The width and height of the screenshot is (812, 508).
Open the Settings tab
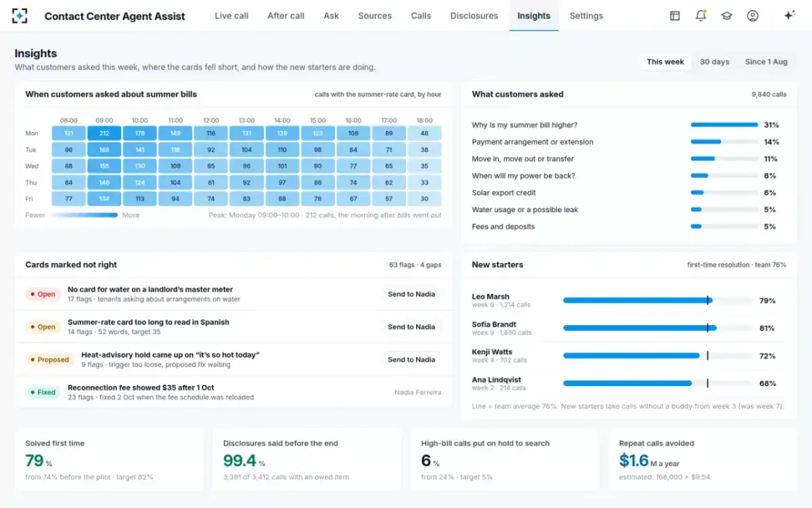click(586, 16)
